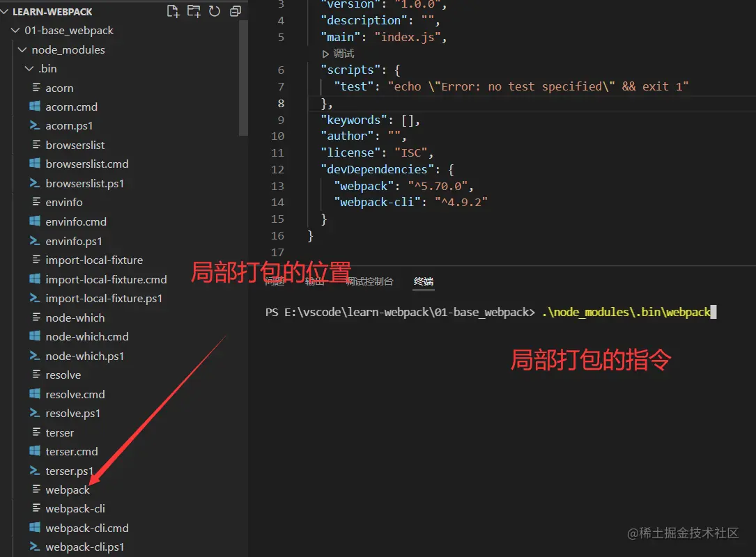Click the debug triangle icon beside 调试
Viewport: 756px width, 557px height.
[x=326, y=54]
